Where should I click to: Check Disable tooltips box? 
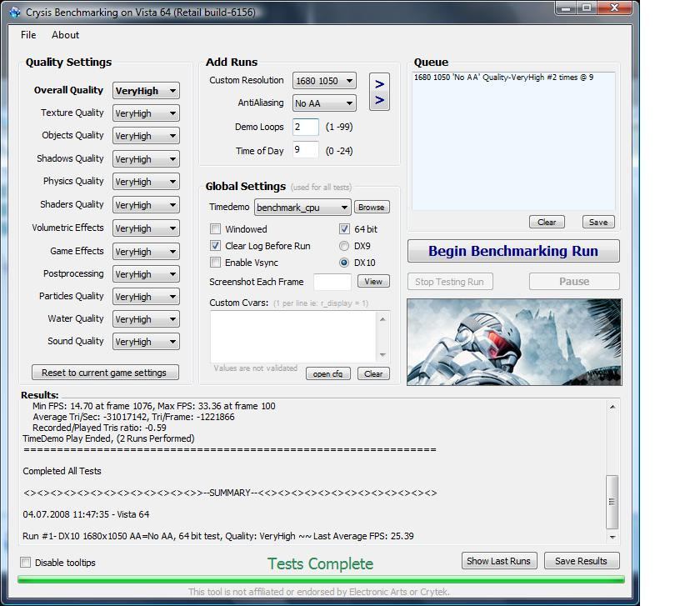[x=26, y=562]
